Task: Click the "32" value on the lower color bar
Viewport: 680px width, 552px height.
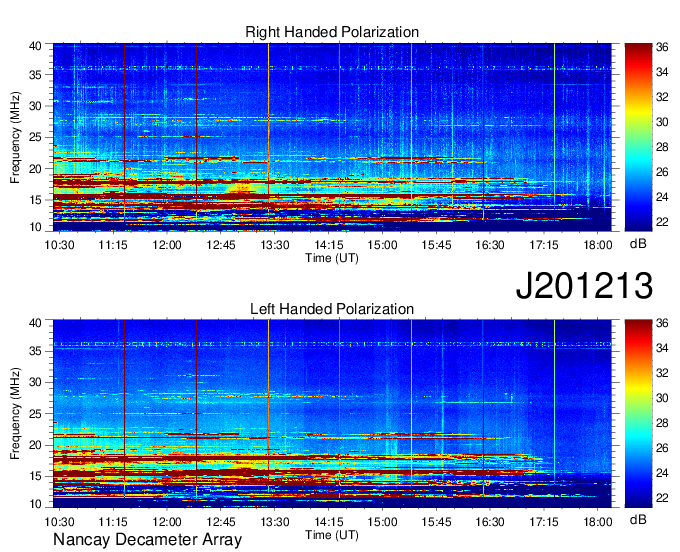Action: (662, 373)
